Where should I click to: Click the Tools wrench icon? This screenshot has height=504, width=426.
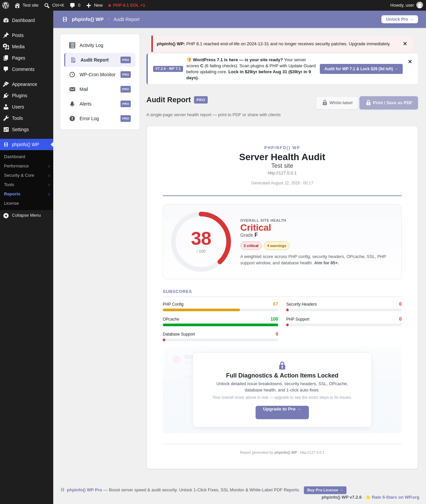6,118
